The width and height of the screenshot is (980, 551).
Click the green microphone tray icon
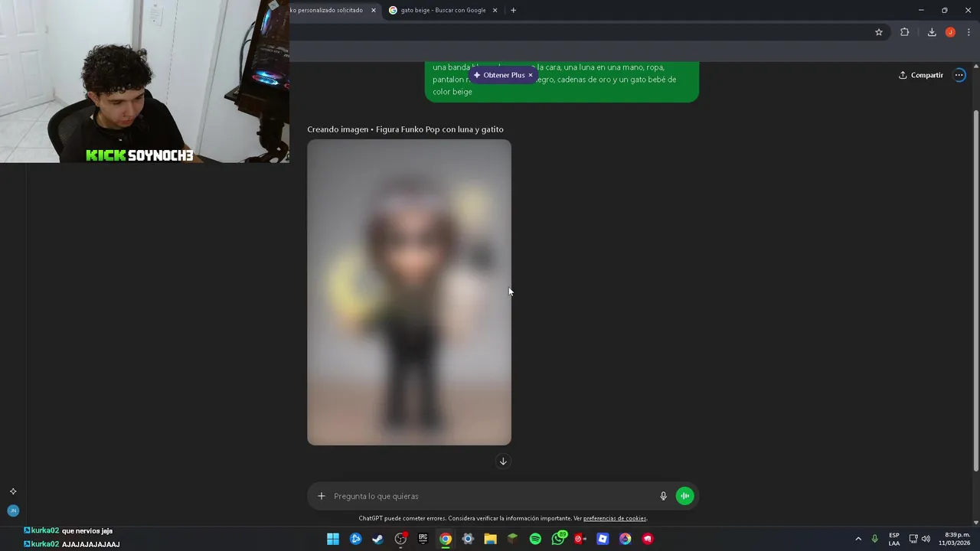874,539
